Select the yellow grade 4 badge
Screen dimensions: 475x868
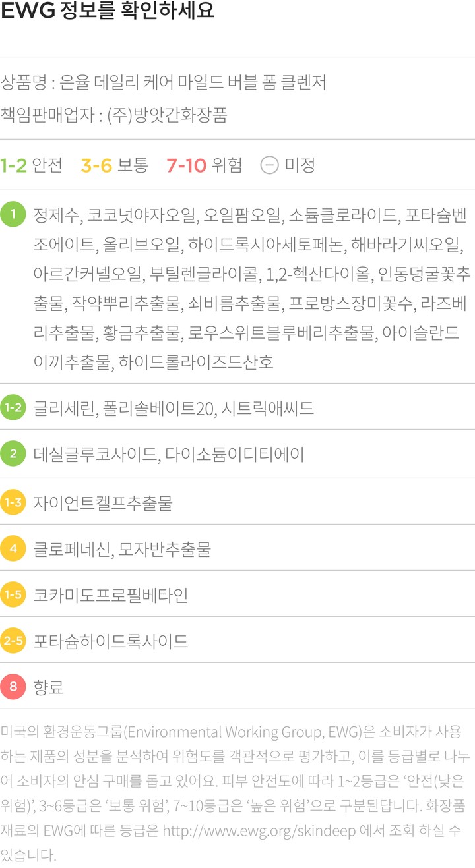13,549
